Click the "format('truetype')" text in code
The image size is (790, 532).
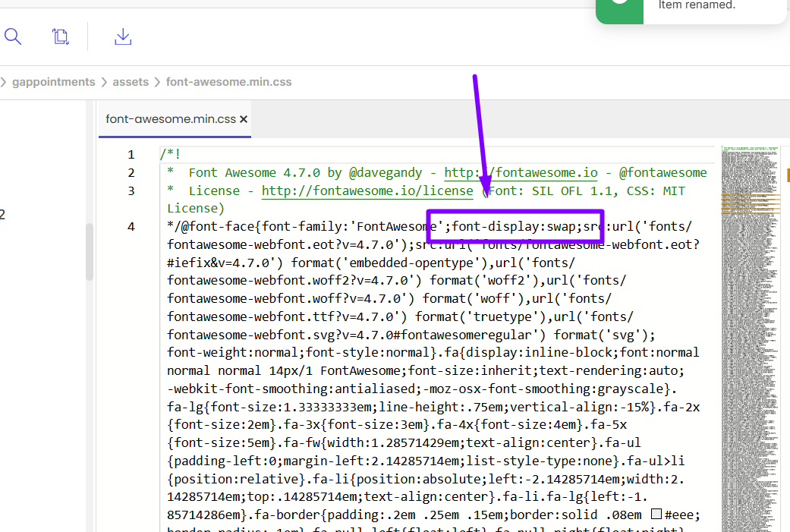click(x=480, y=317)
